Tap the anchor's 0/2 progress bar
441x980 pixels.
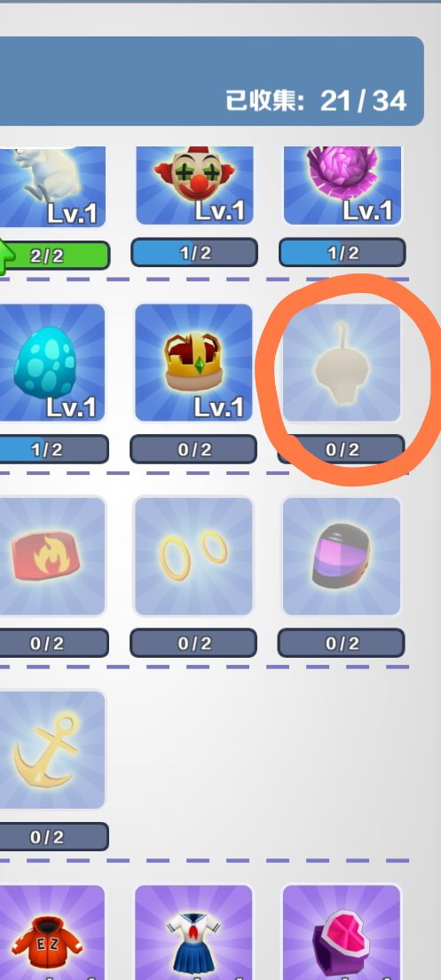click(x=54, y=837)
